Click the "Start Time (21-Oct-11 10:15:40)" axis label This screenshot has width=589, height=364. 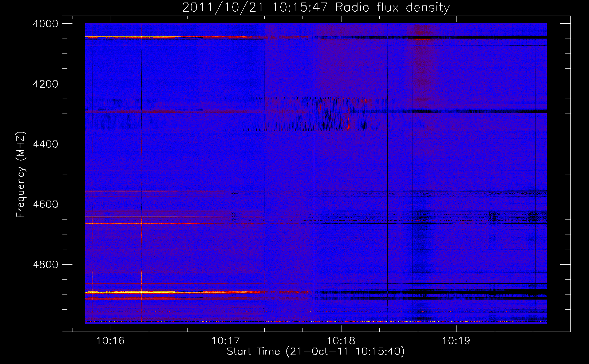pos(316,352)
